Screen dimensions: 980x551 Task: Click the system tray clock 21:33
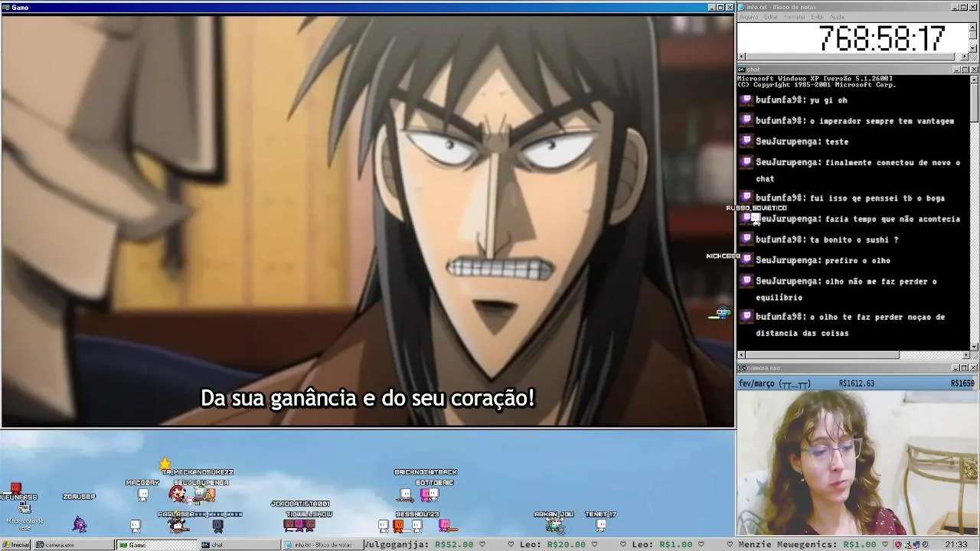point(956,545)
